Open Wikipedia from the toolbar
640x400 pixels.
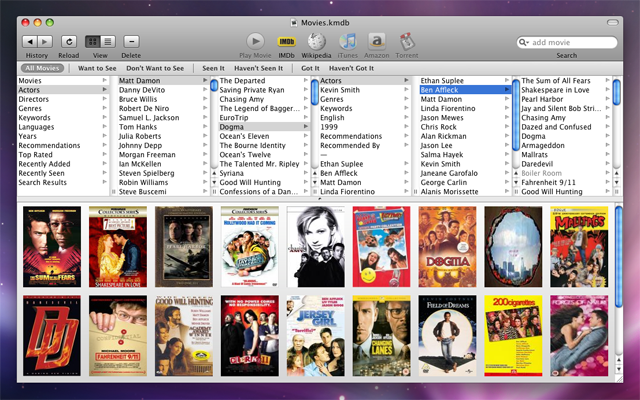tap(318, 41)
